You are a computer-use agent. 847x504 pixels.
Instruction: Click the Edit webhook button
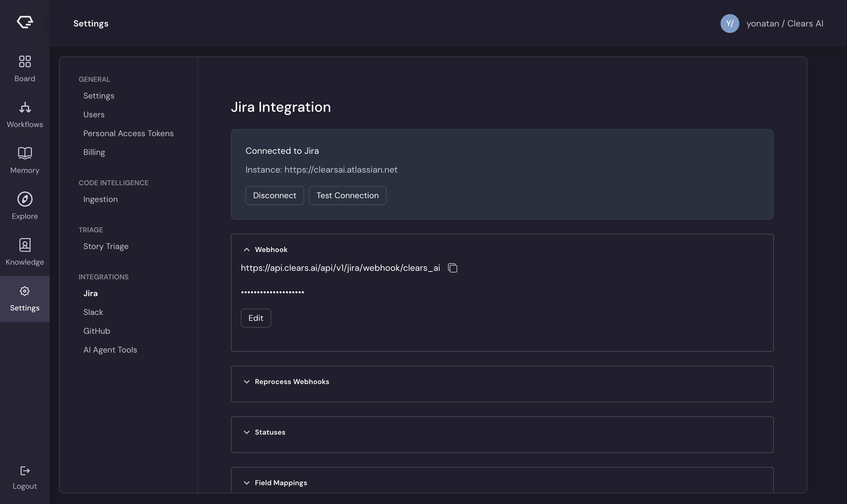click(x=256, y=318)
